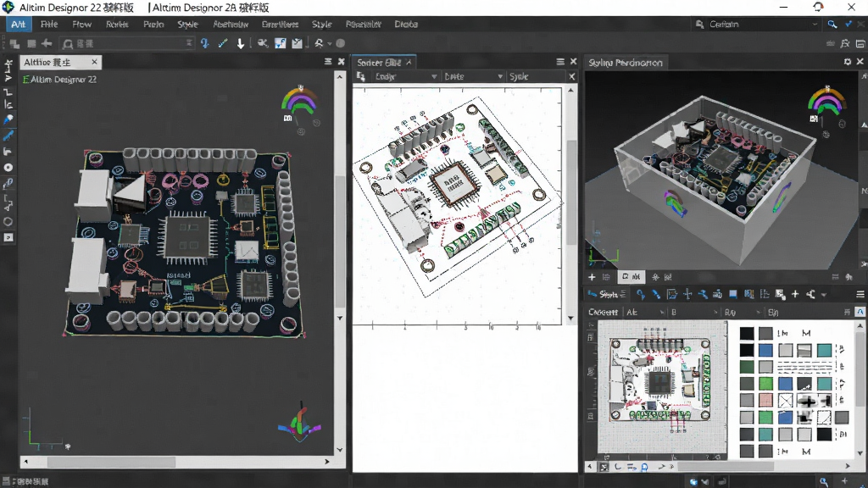This screenshot has height=488, width=868.
Task: Open the Flow menu
Action: pyautogui.click(x=82, y=25)
